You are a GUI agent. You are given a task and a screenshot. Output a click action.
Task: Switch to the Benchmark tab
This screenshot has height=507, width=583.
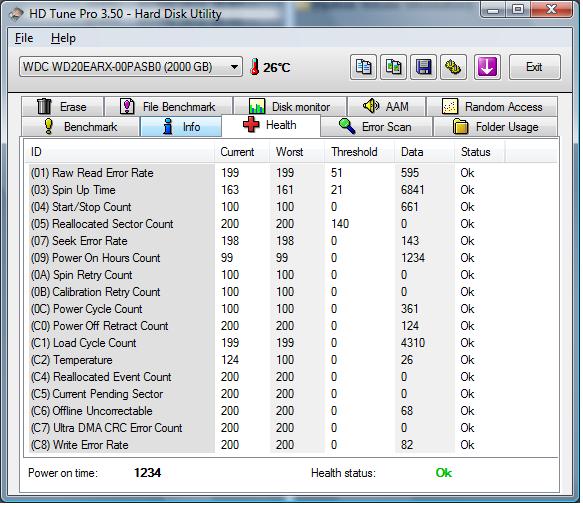point(80,127)
